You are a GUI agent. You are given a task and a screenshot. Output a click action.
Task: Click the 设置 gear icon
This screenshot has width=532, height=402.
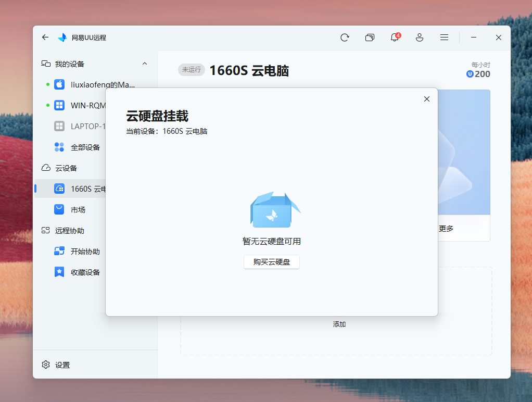point(46,365)
